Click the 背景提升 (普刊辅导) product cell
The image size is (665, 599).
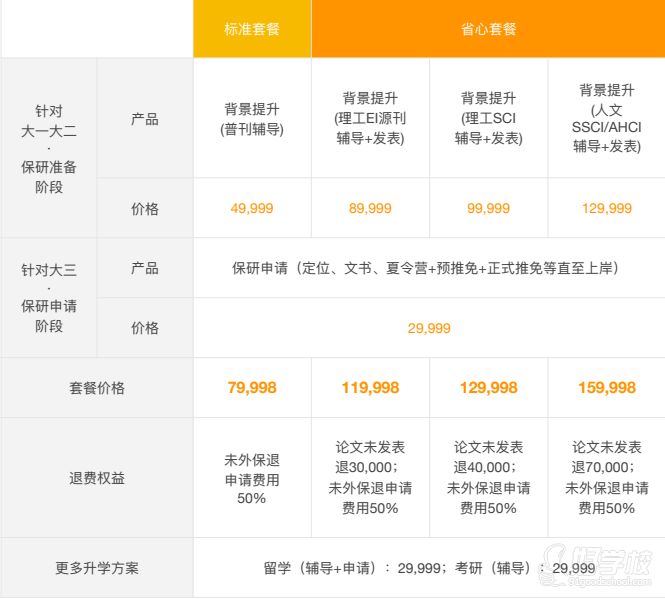[252, 119]
